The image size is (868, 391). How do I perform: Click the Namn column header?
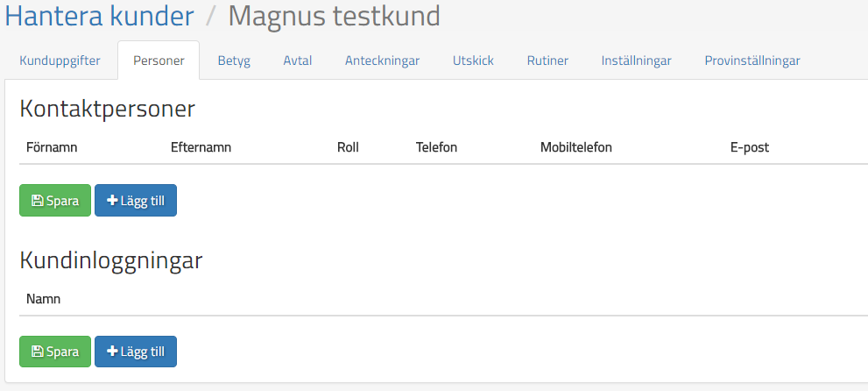[x=43, y=299]
